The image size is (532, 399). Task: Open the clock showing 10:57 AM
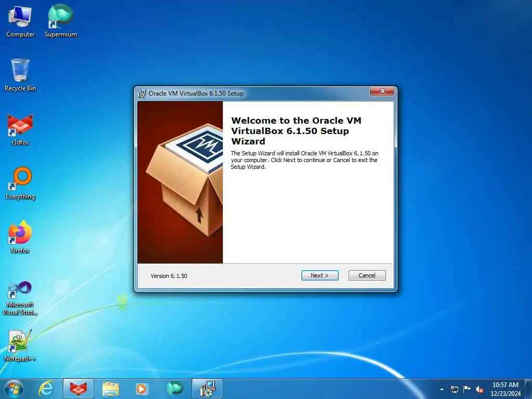[505, 389]
